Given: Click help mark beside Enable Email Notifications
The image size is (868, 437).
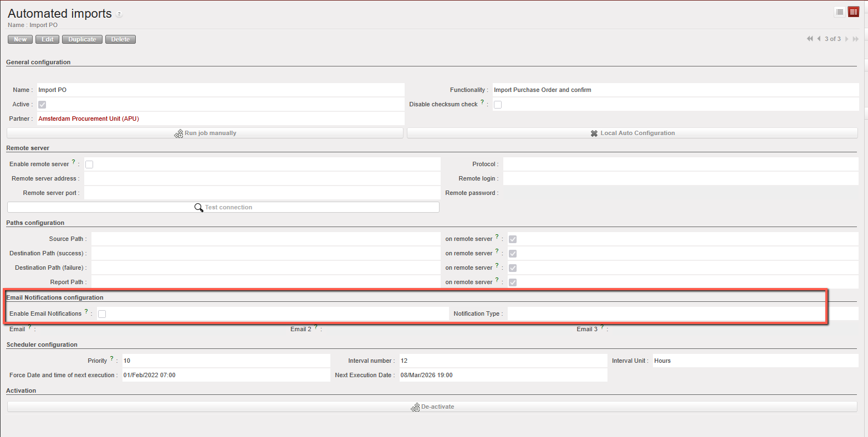Looking at the screenshot, I should pyautogui.click(x=86, y=312).
